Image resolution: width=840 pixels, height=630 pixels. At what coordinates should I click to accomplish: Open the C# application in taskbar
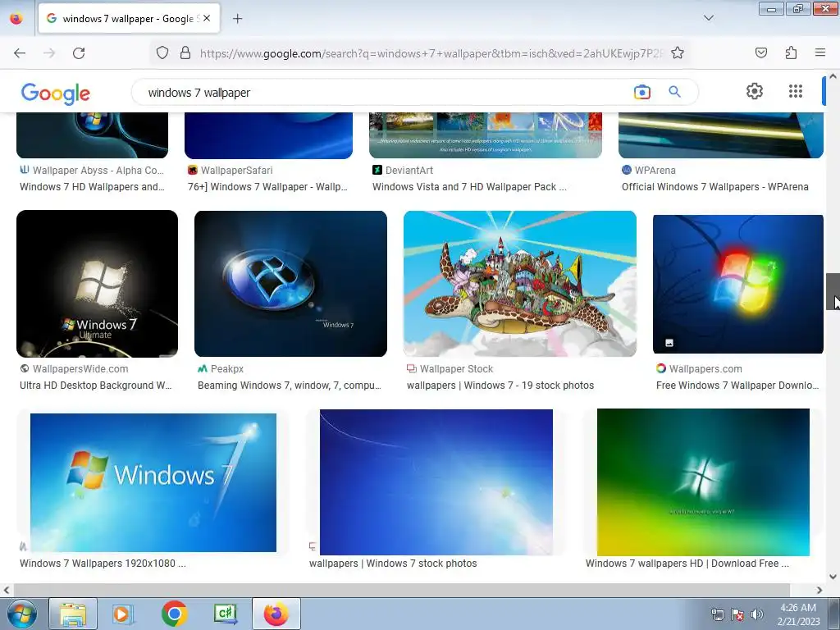[x=226, y=614]
